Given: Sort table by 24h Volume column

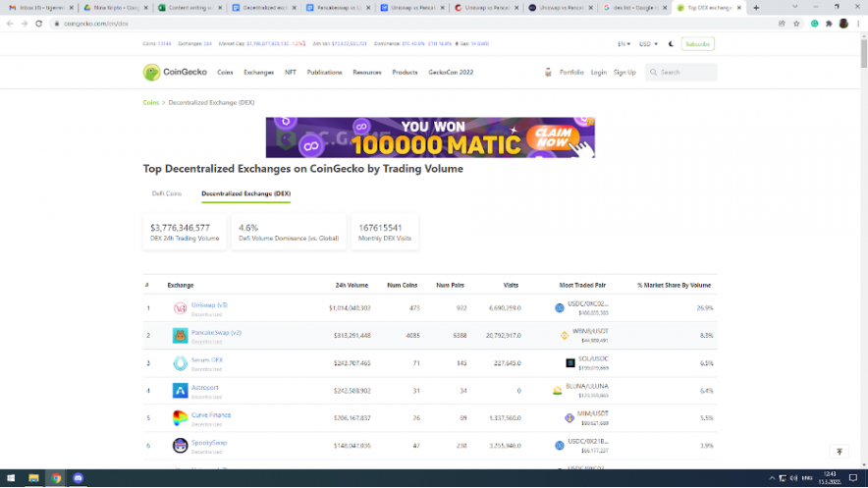Looking at the screenshot, I should tap(351, 285).
